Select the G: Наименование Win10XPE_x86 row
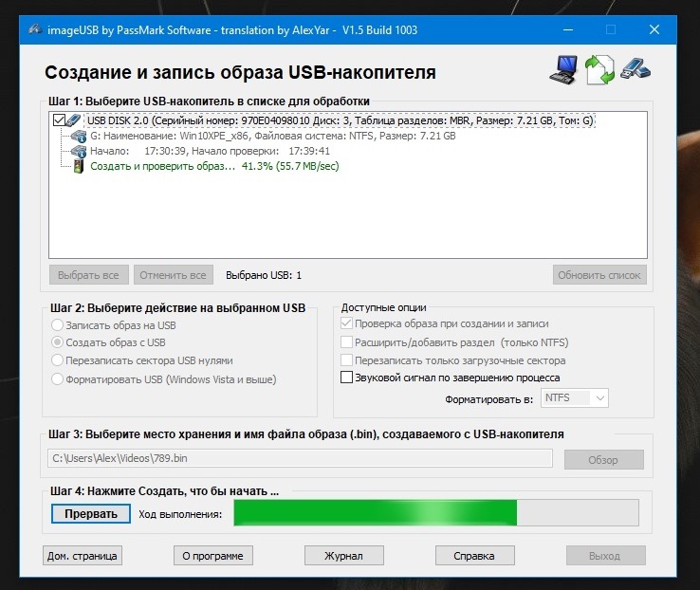This screenshot has width=700, height=590. (x=273, y=137)
